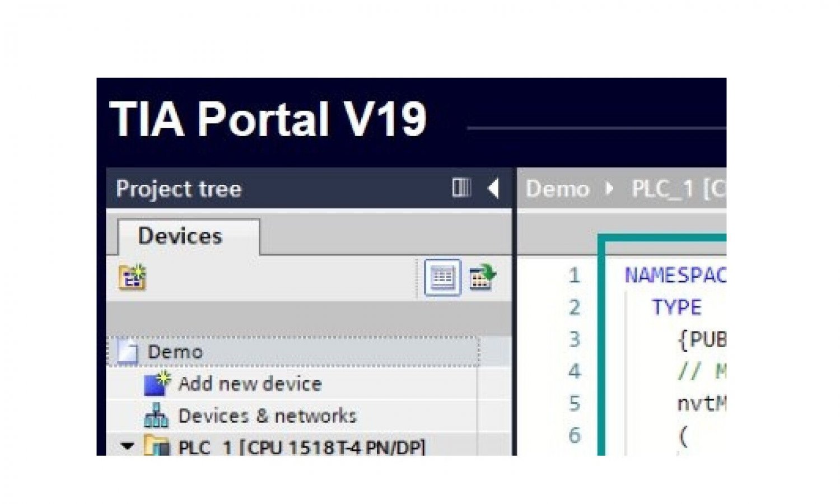Switch to the Devices tab
The height and width of the screenshot is (504, 840).
coord(180,236)
